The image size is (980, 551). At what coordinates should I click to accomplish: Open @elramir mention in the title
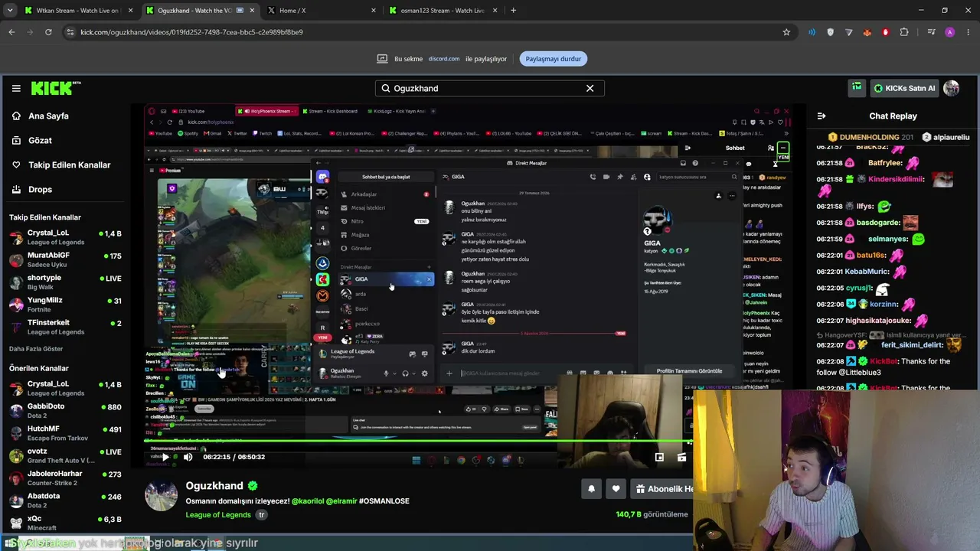[341, 501]
